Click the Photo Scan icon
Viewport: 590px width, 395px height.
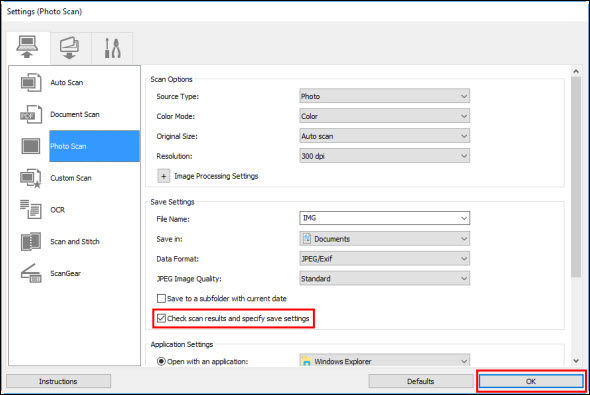point(31,146)
